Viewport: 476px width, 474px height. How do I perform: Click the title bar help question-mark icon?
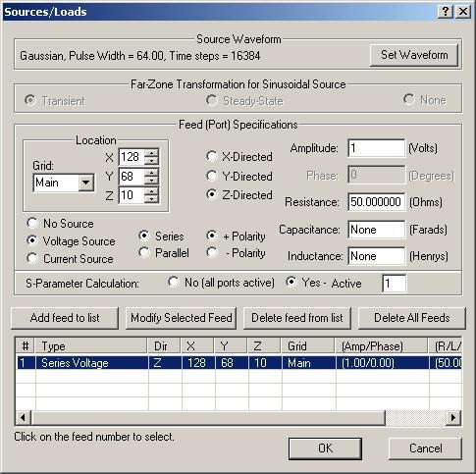[445, 12]
